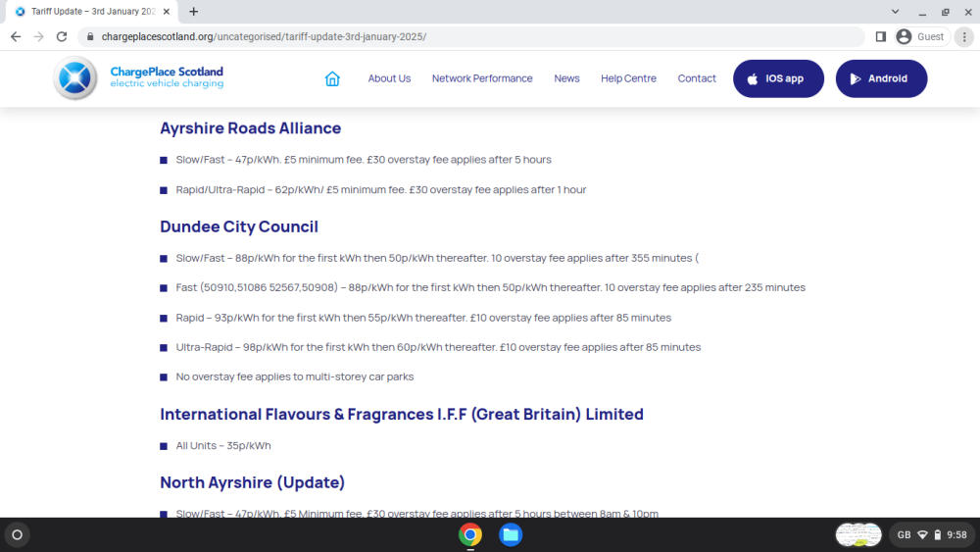Screen dimensions: 980x552
Task: Open Network Performance menu item
Action: (x=482, y=78)
